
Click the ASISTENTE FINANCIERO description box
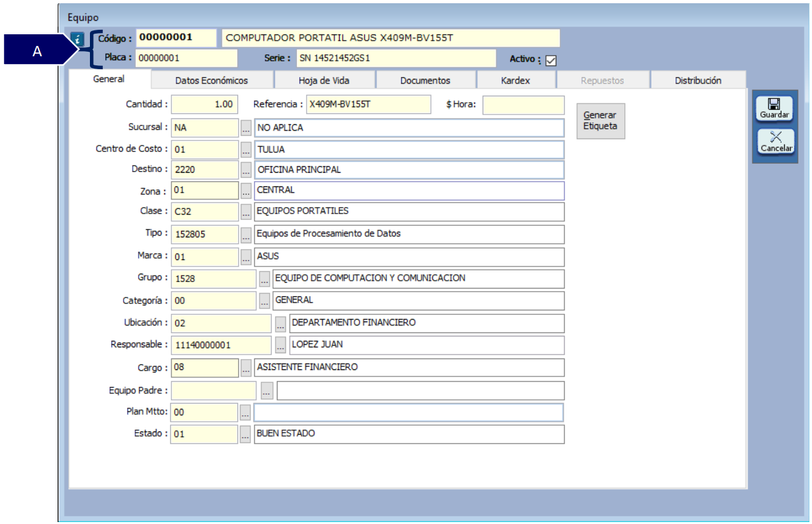(409, 367)
